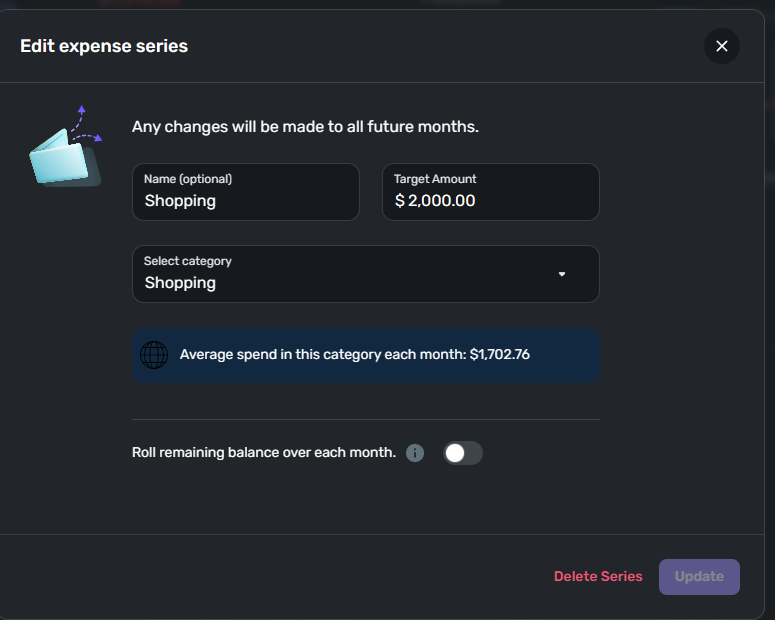Click the globe icon in the average spend banner
Screen dimensions: 775x620
coord(154,355)
